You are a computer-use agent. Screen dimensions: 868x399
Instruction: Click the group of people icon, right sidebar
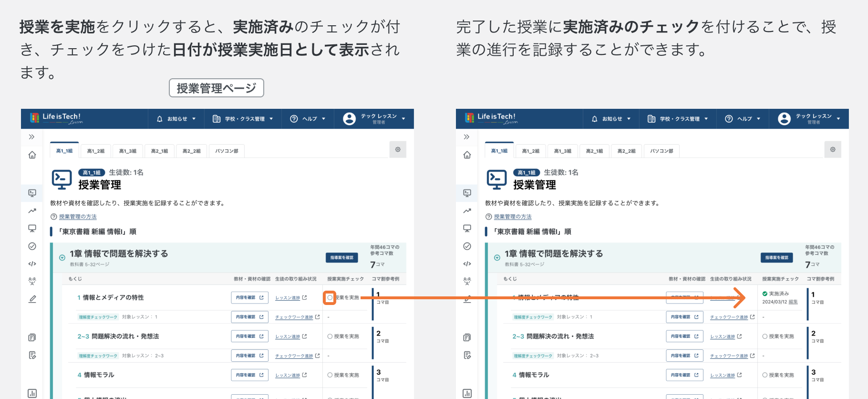point(467,281)
